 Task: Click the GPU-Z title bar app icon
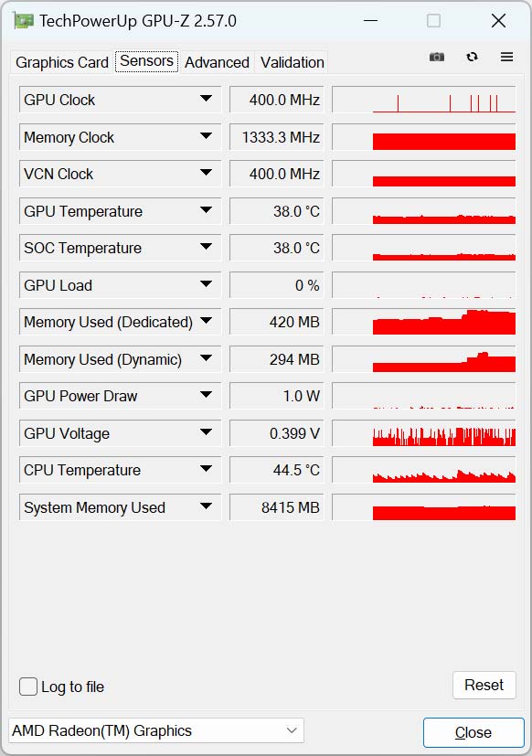(24, 21)
